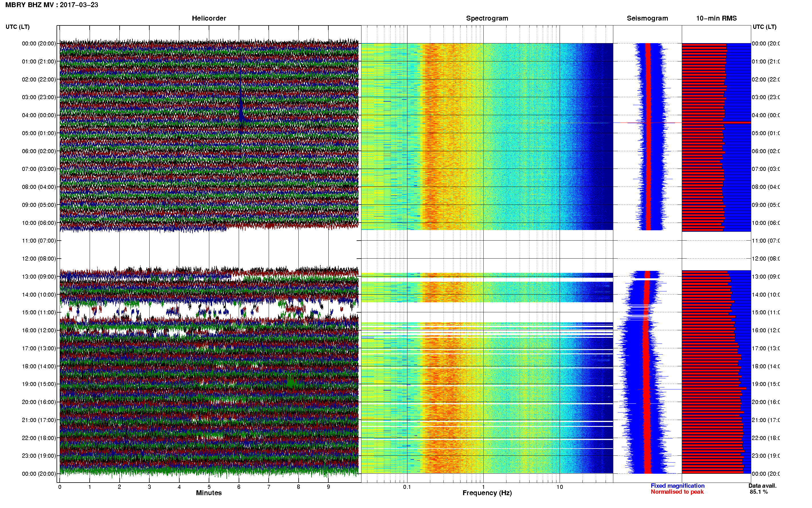The width and height of the screenshot is (812, 508).
Task: Click the '0' tick label on the Minutes axis
Action: pyautogui.click(x=60, y=487)
